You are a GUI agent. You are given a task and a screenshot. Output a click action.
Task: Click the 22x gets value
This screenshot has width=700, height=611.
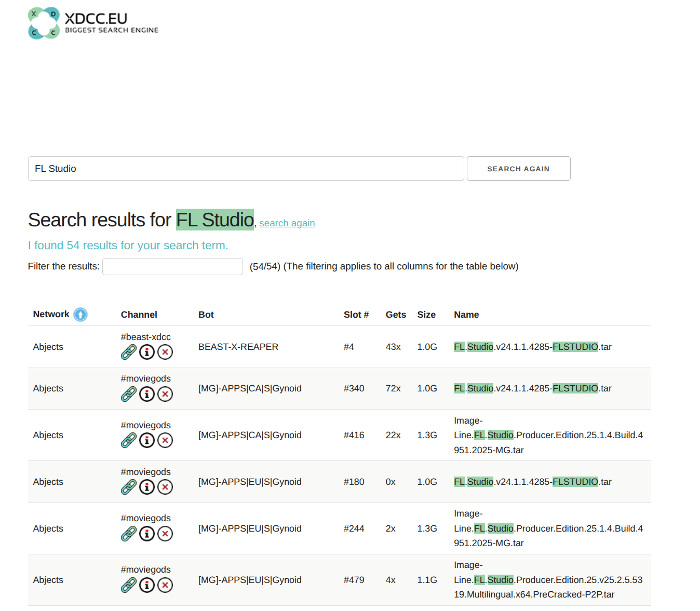click(x=393, y=435)
